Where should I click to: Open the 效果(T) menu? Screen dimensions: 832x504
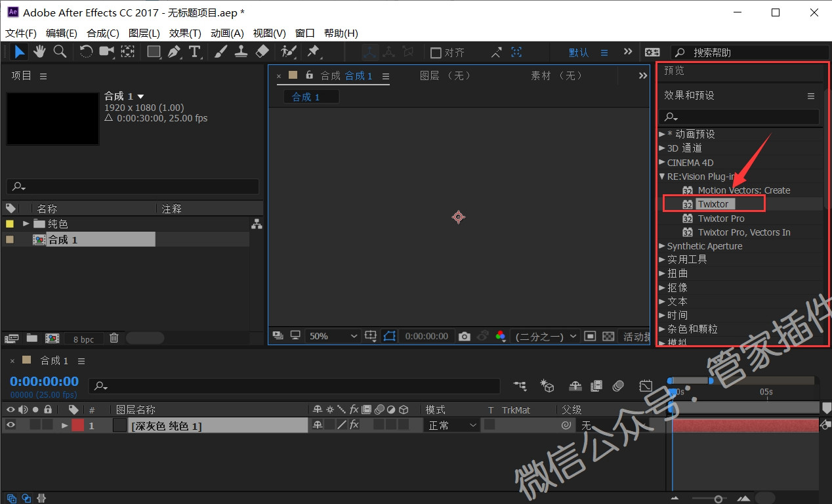coord(185,33)
